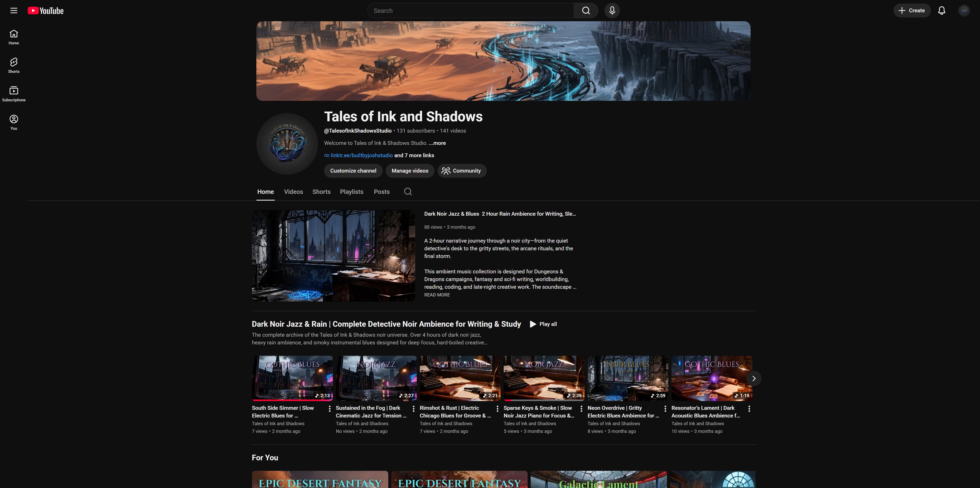Click in the Search input field
The image size is (980, 488).
471,11
